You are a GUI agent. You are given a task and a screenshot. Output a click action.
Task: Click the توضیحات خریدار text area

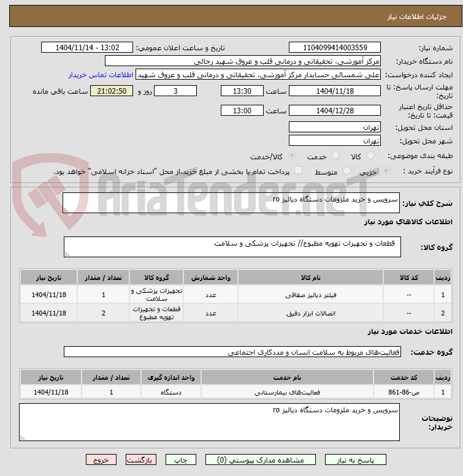click(209, 422)
